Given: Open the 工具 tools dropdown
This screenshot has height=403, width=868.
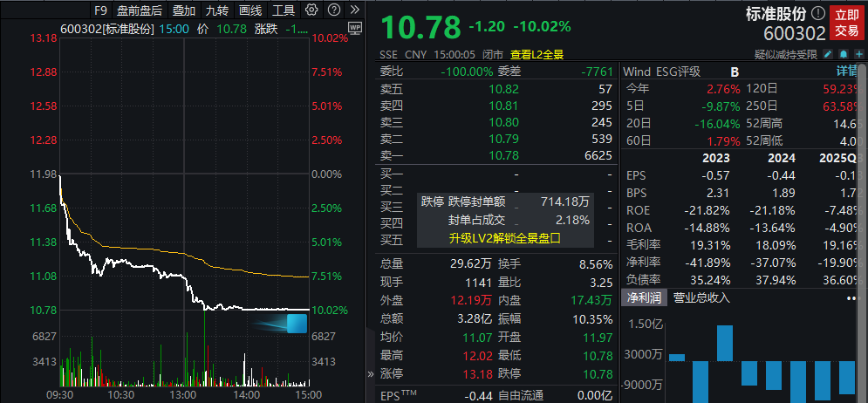Looking at the screenshot, I should (284, 11).
